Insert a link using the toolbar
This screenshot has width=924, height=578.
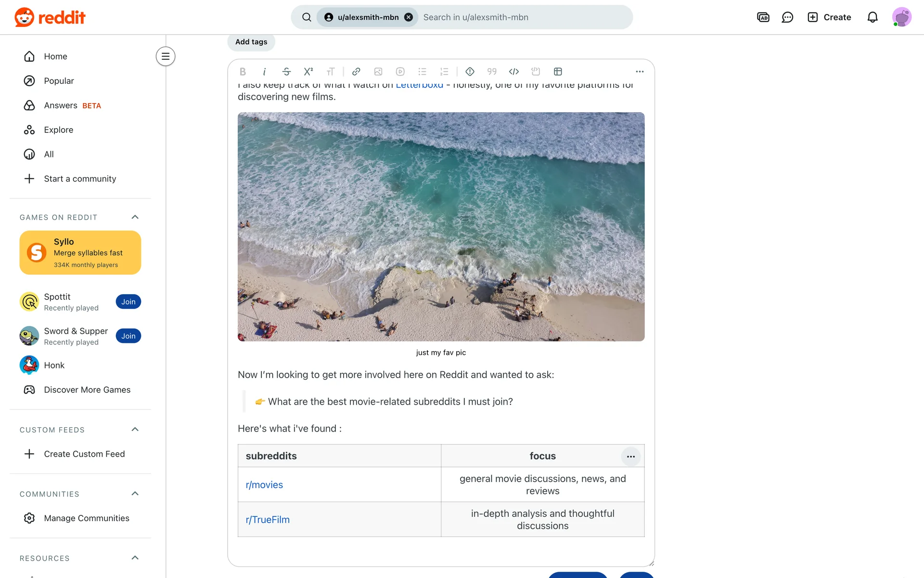(x=356, y=72)
